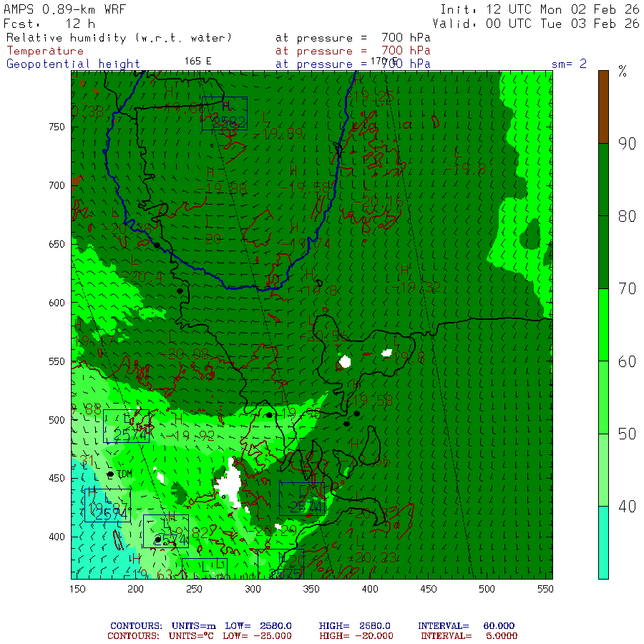Select the color bar segment between 80 and 90
Screen dimensions: 644x644
603,180
